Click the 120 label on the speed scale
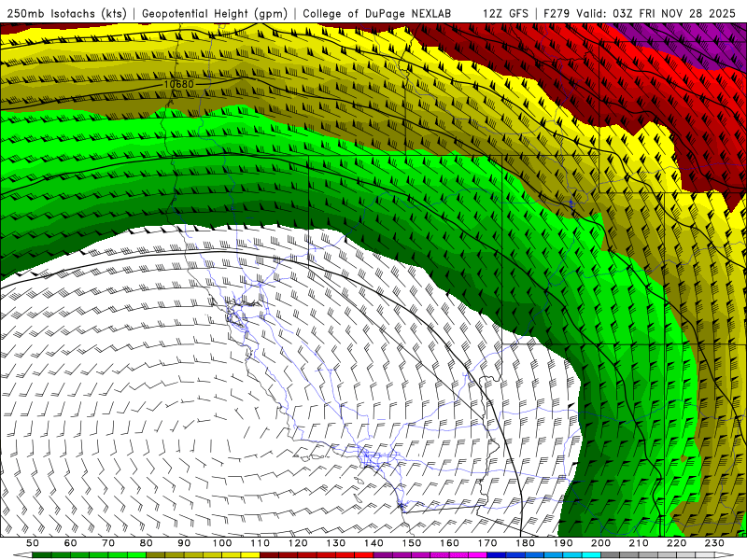Viewport: 747px width, 560px height. point(298,543)
